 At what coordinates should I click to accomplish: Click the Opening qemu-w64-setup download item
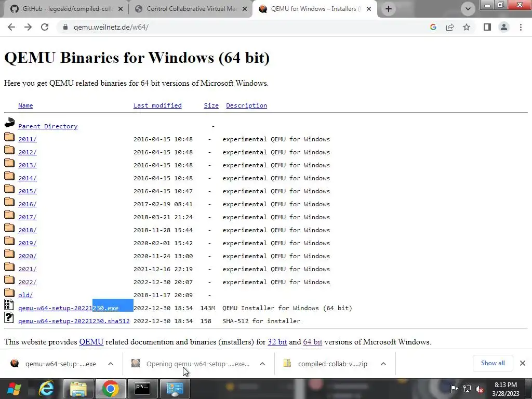coord(192,364)
